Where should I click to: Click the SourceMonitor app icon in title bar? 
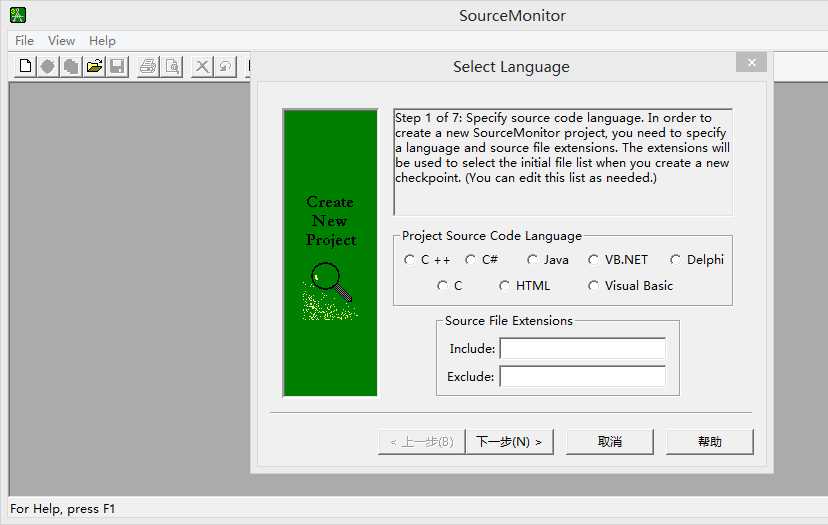(18, 15)
